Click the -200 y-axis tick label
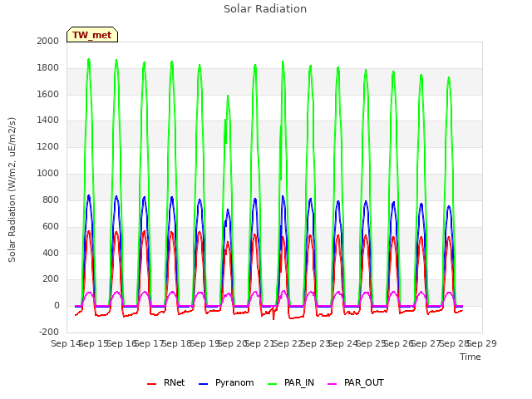This screenshot has width=532, height=399. [x=49, y=332]
